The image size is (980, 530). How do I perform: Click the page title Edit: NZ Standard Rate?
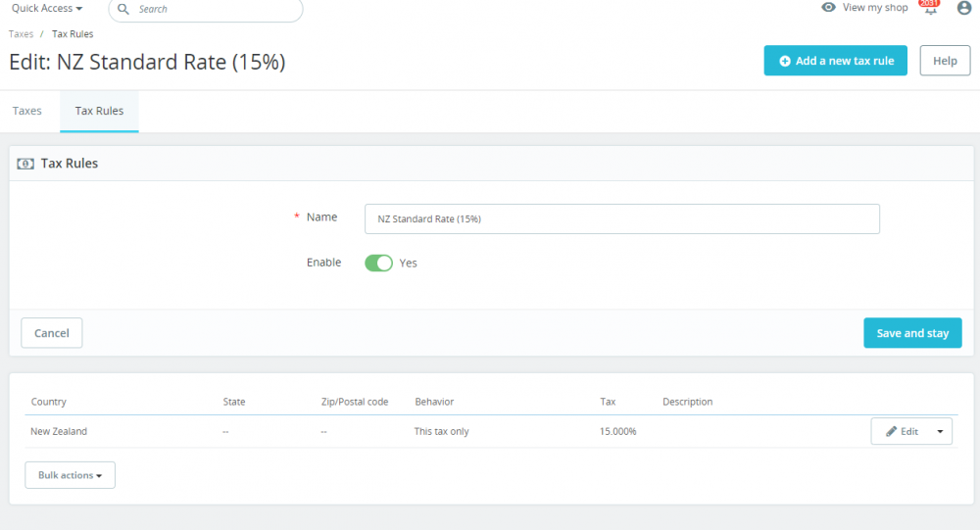coord(148,62)
